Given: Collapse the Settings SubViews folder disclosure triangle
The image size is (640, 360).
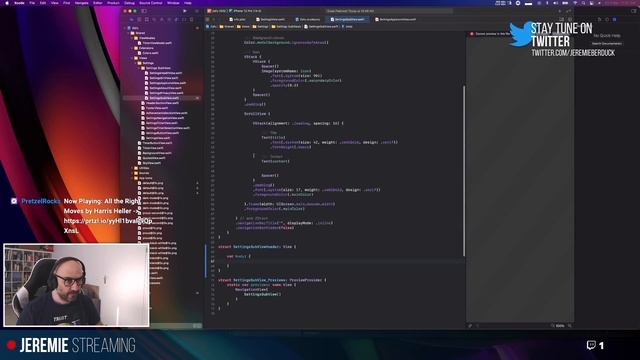Looking at the screenshot, I should coord(139,68).
